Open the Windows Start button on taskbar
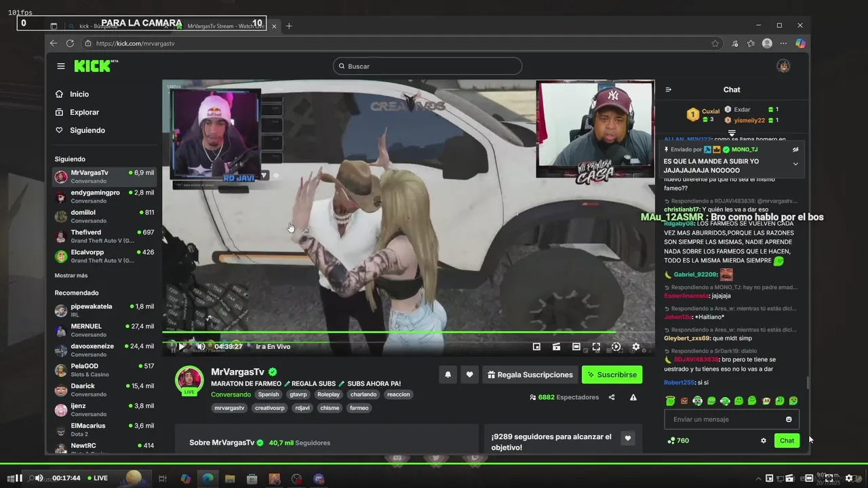868x488 pixels. point(11,478)
